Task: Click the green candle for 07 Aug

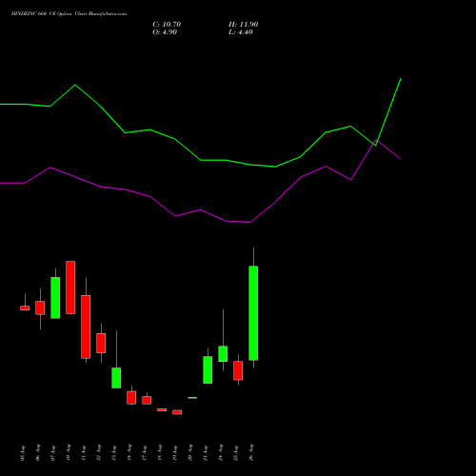Action: coord(55,298)
